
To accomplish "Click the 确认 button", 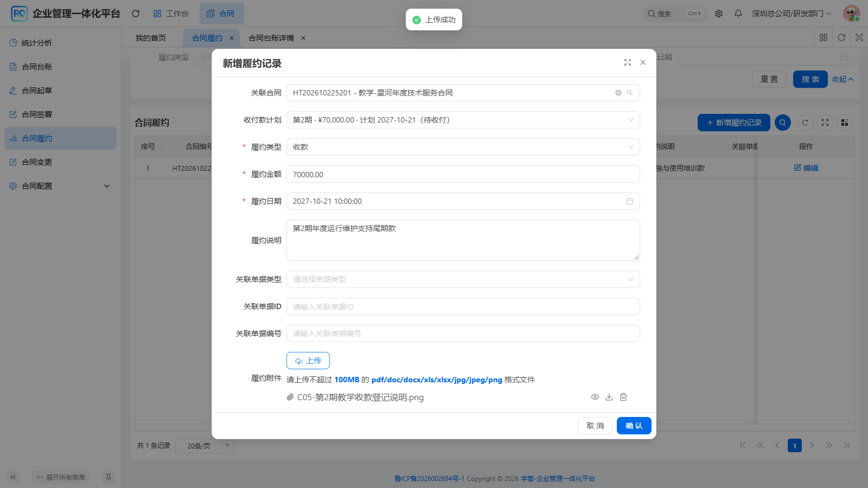I will point(634,426).
